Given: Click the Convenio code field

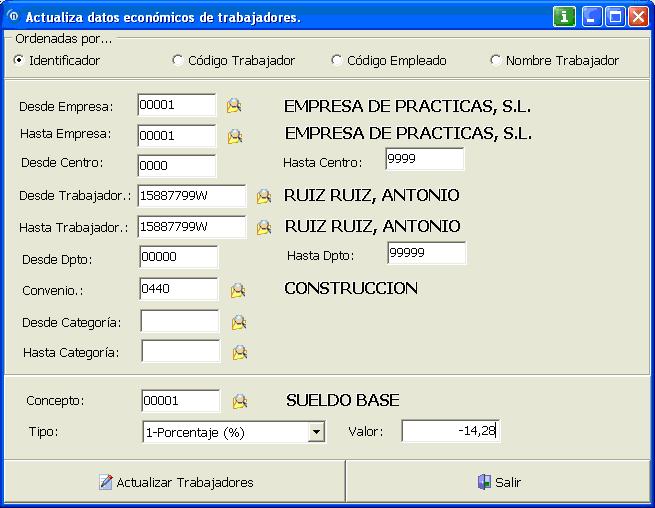Looking at the screenshot, I should coord(179,289).
